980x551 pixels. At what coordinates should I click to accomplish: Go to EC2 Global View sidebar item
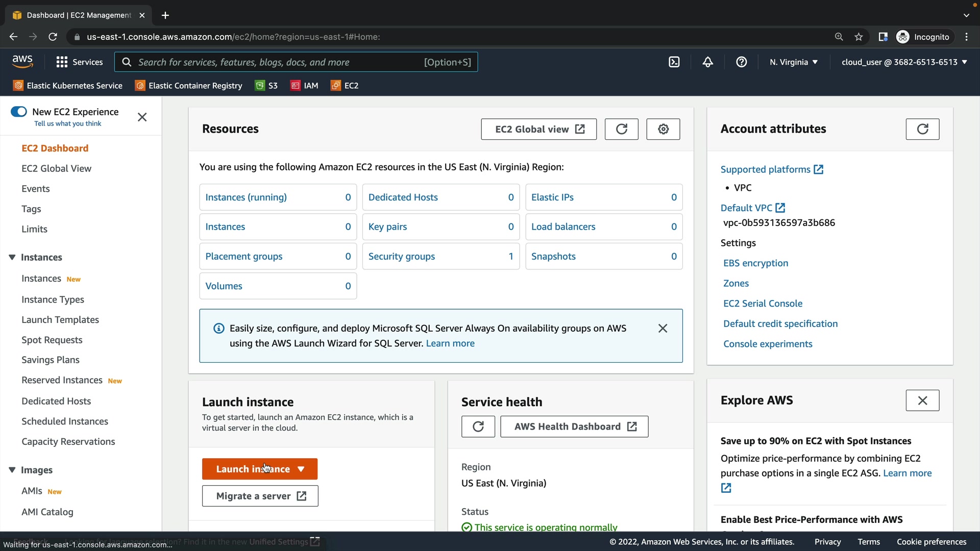click(x=56, y=168)
